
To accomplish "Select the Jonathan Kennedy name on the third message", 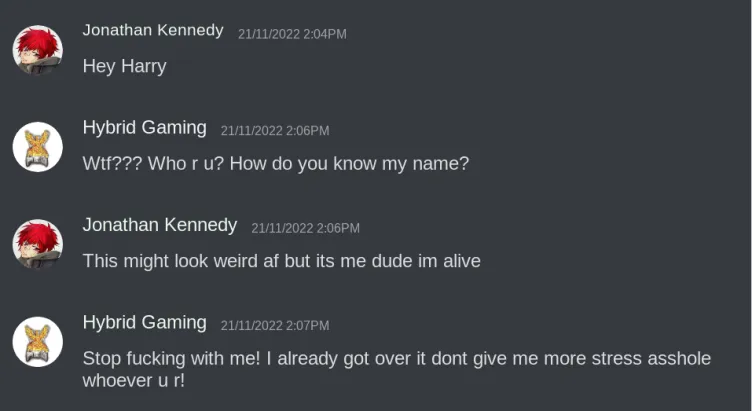I will 159,225.
